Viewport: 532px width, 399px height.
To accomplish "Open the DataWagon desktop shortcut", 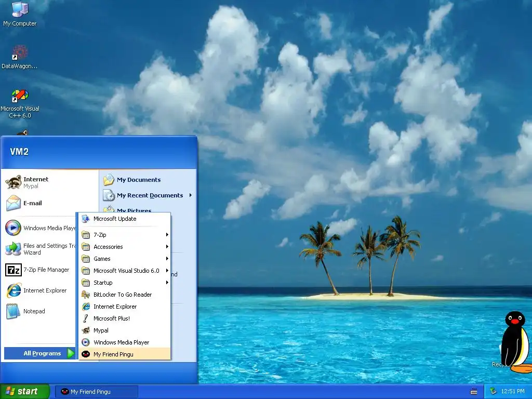I will pyautogui.click(x=20, y=57).
